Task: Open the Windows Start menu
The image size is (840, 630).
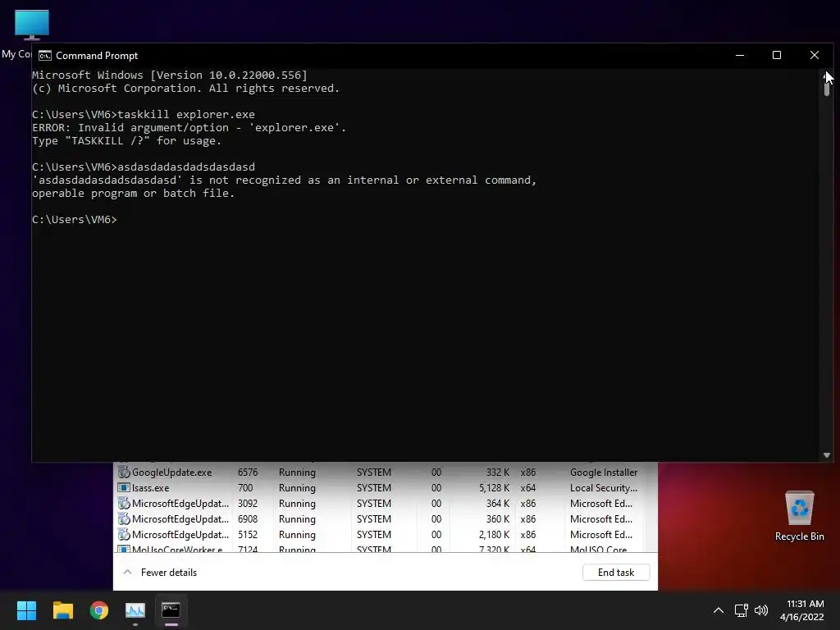Action: tap(26, 610)
